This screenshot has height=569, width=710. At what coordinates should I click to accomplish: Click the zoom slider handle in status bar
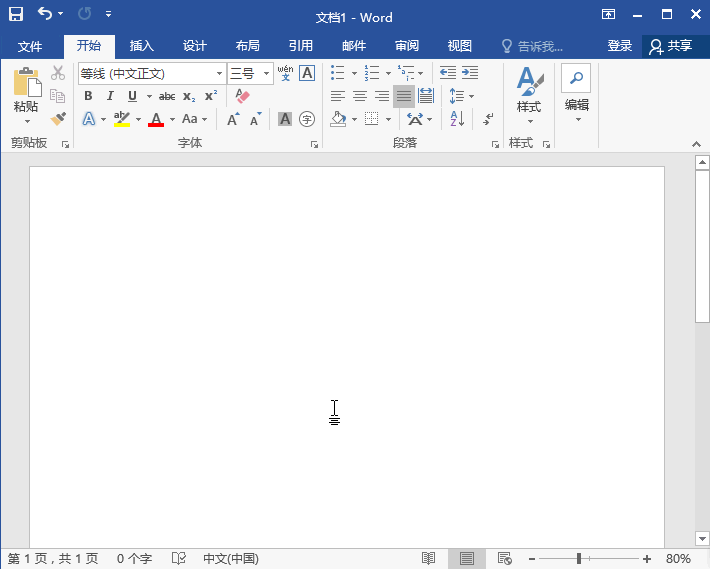pos(579,559)
